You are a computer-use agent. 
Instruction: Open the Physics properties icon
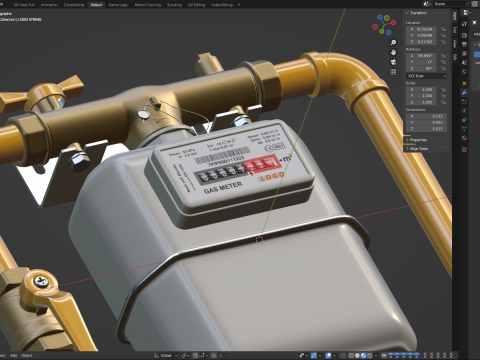coord(464,111)
